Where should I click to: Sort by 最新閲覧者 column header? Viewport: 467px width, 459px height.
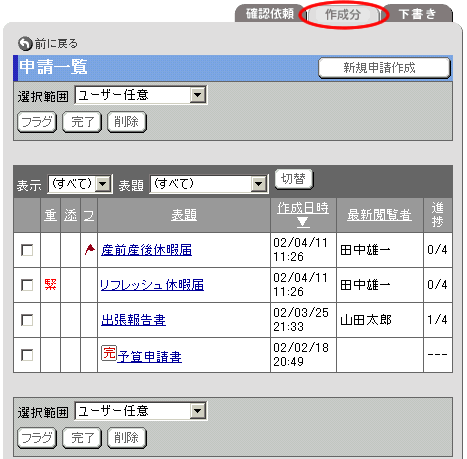click(379, 215)
